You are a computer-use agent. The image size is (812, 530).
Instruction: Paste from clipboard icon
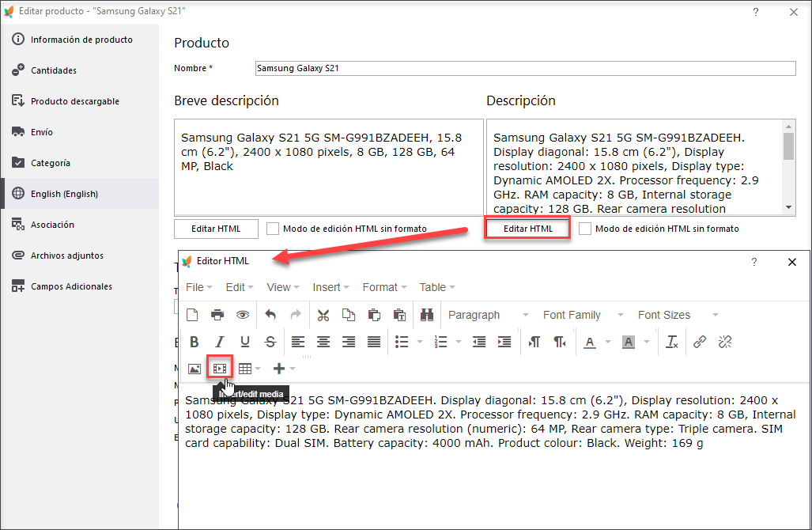[x=374, y=315]
